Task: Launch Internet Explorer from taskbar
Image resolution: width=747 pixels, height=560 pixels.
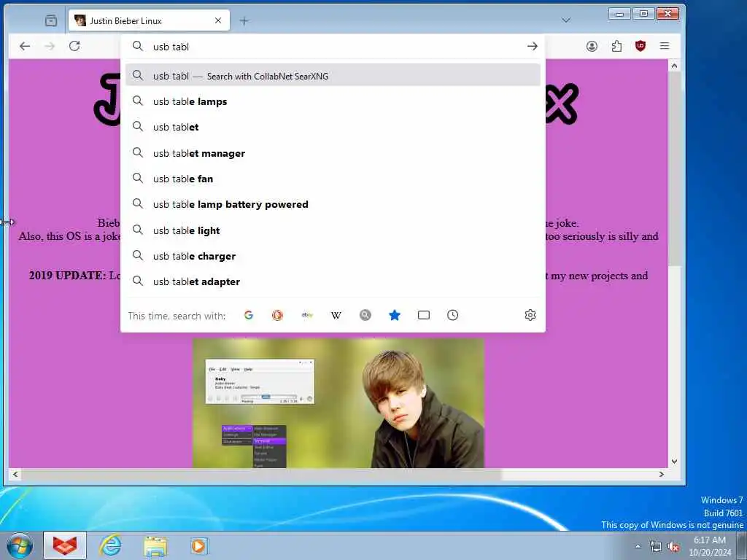Action: 110,545
